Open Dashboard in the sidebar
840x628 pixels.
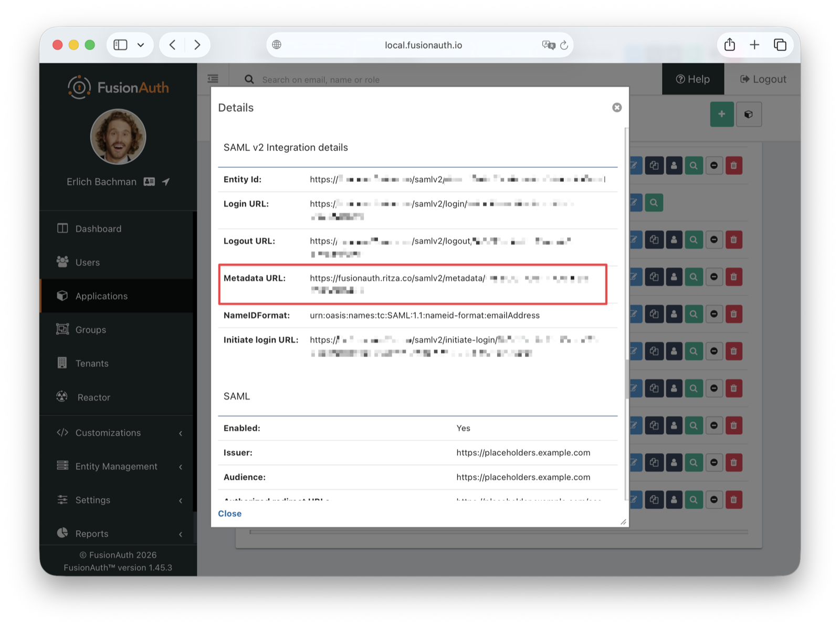click(x=98, y=229)
